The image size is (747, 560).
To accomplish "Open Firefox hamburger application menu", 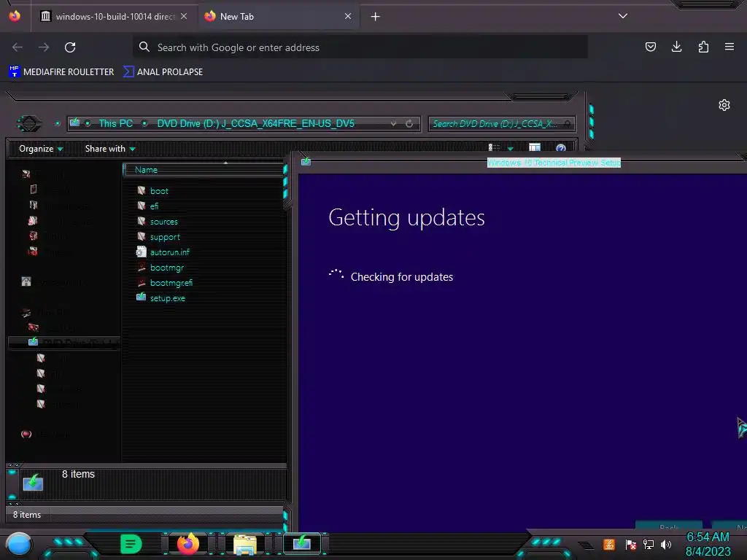I will (x=729, y=47).
